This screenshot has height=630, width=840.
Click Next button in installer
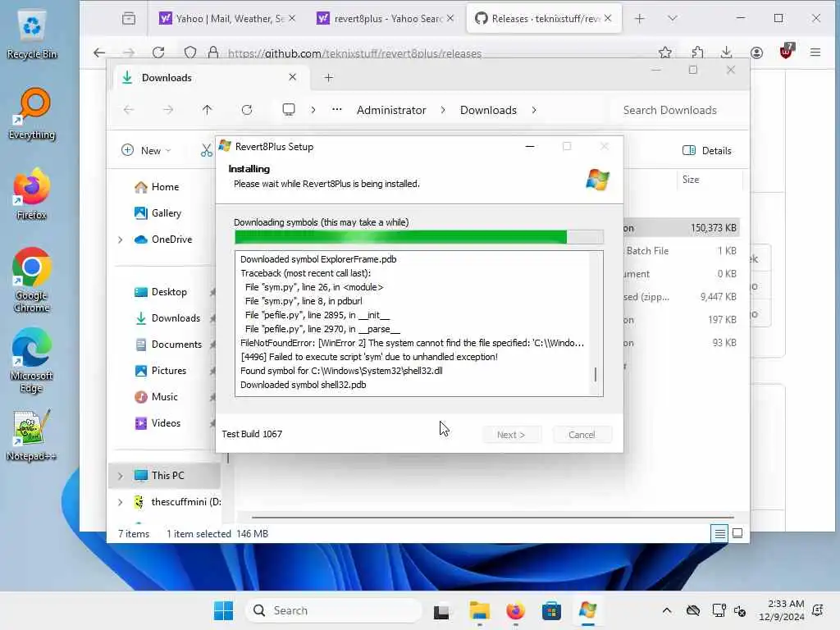(511, 435)
